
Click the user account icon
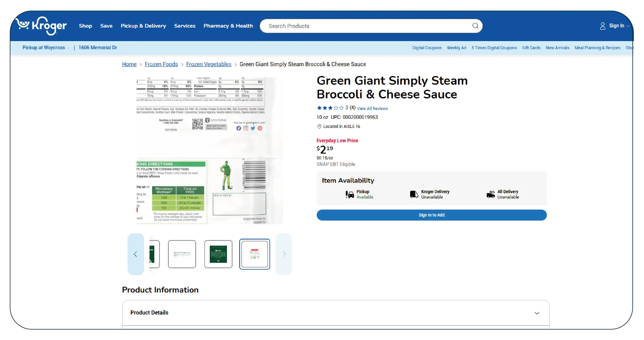[603, 26]
